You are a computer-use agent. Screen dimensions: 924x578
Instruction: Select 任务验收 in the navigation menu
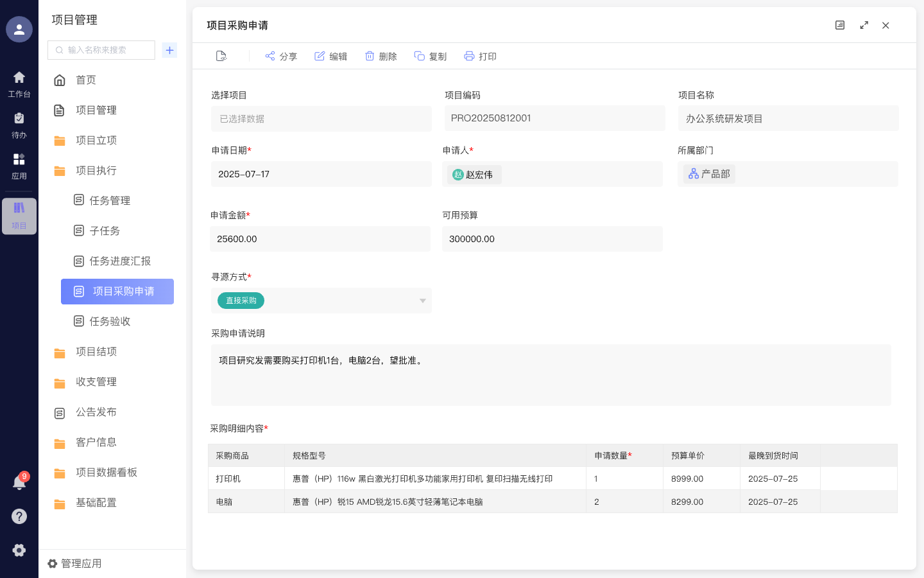pyautogui.click(x=107, y=321)
